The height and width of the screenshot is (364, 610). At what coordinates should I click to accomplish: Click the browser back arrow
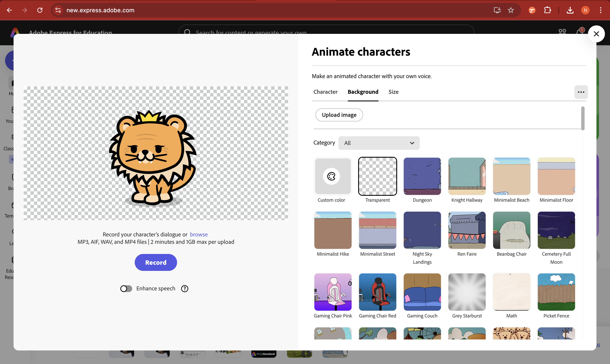tap(9, 10)
